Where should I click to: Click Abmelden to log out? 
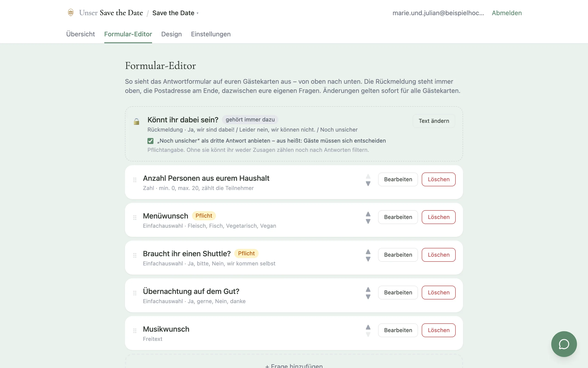tap(507, 13)
